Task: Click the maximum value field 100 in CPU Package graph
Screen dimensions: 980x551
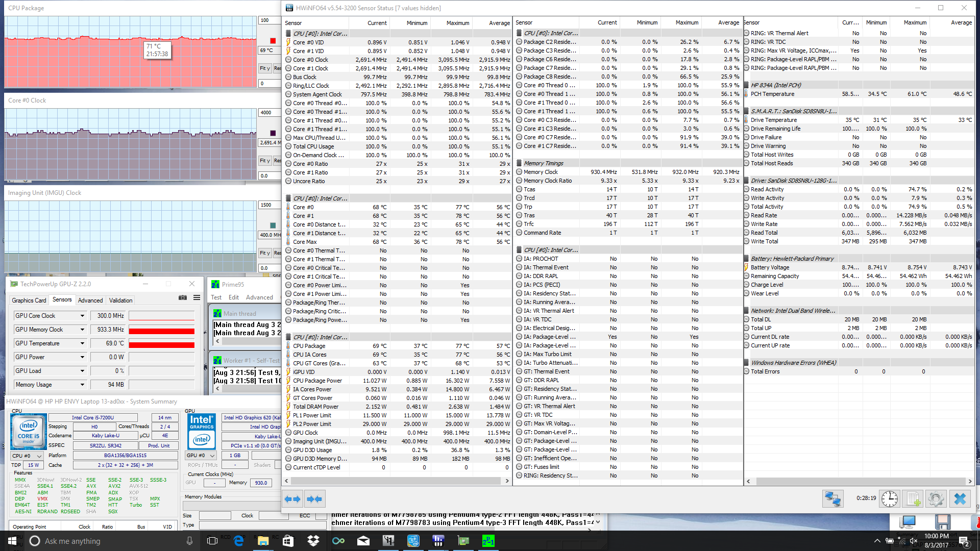Action: 269,20
